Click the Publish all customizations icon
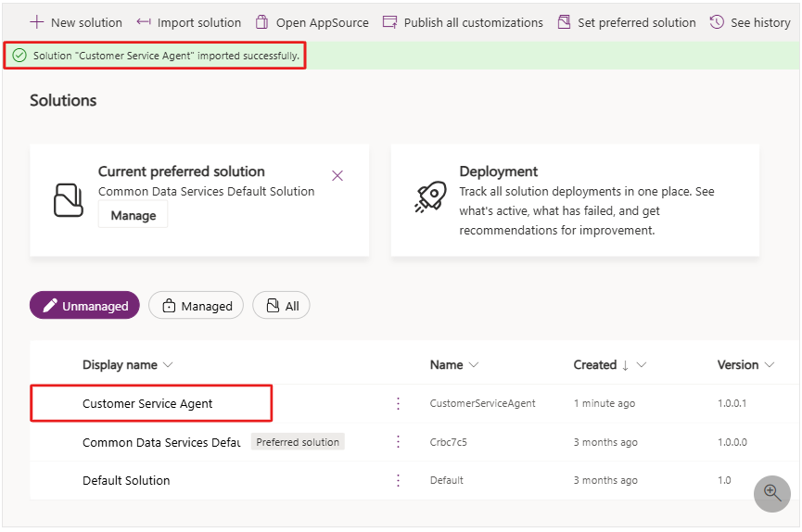 tap(389, 22)
